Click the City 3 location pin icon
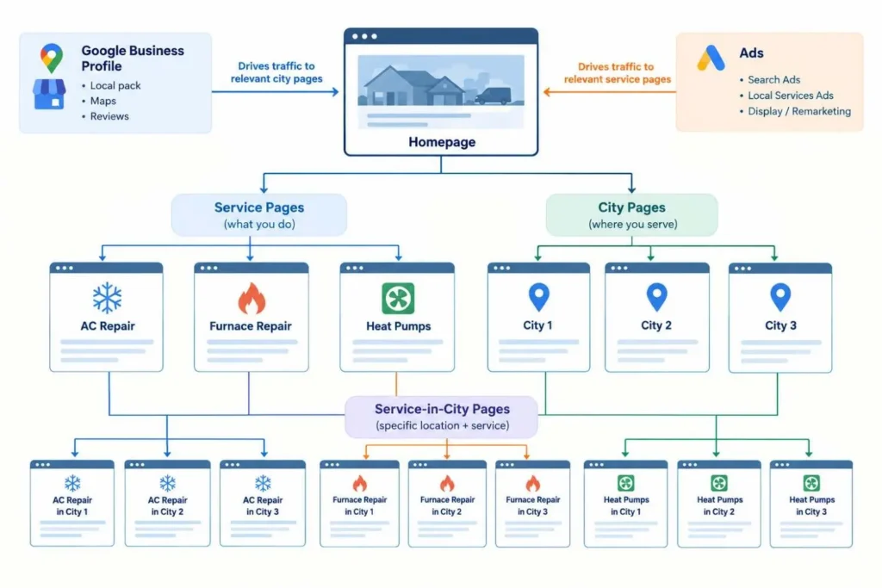 (x=780, y=297)
